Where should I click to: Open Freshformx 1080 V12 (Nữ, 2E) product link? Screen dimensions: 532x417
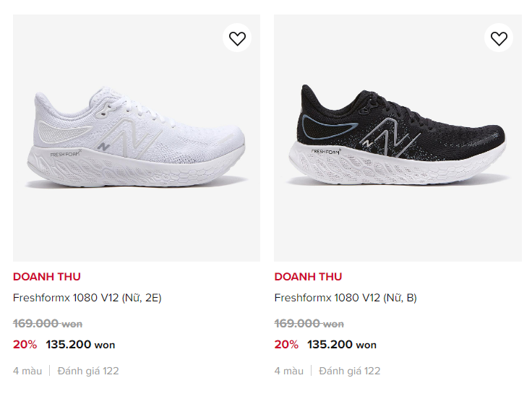[87, 298]
